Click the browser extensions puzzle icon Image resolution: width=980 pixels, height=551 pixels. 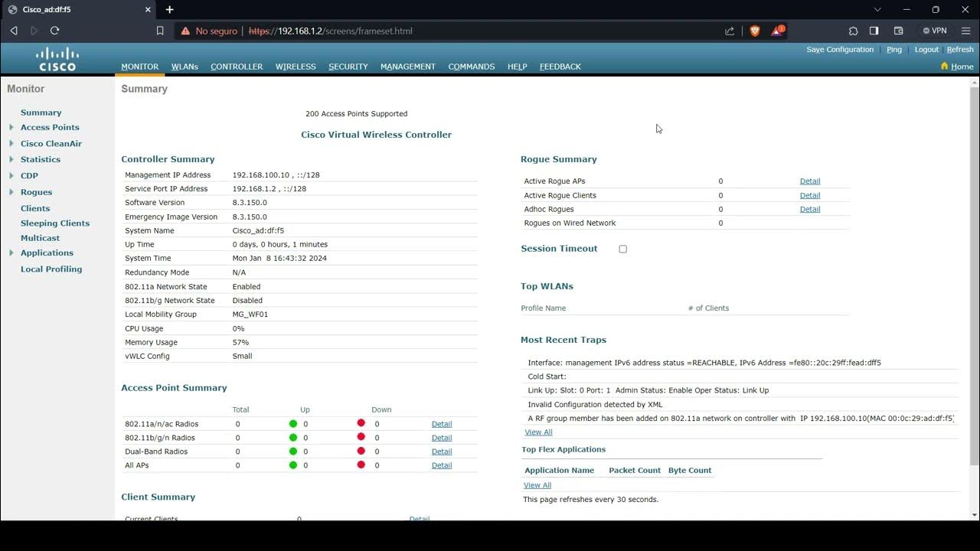tap(852, 31)
